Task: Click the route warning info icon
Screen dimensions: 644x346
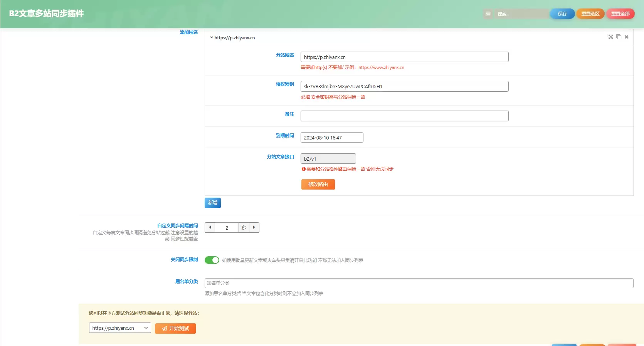Action: point(303,169)
